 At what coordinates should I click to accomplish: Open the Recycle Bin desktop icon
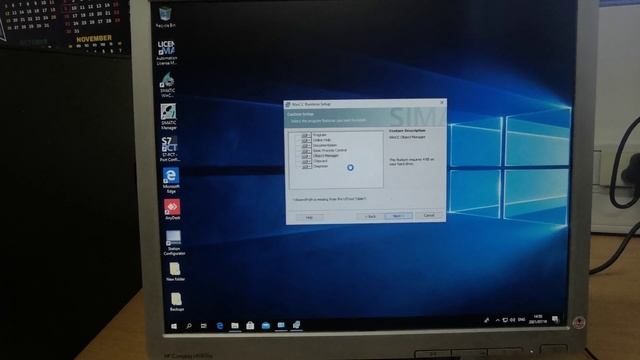coord(165,17)
